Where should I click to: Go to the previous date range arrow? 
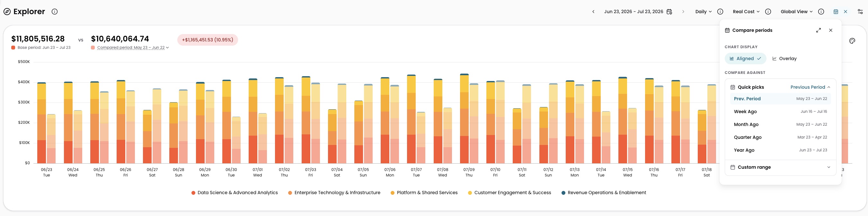click(x=593, y=12)
